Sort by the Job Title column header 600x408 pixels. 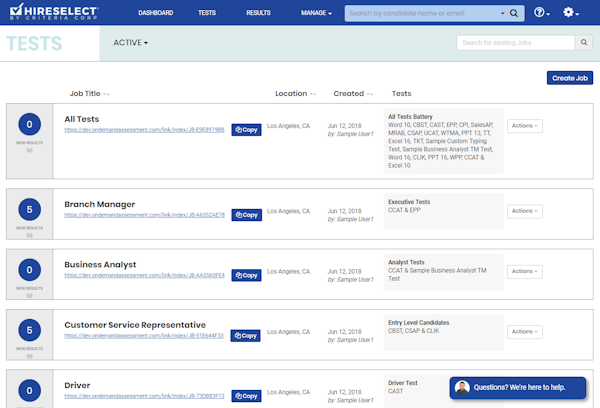(87, 93)
